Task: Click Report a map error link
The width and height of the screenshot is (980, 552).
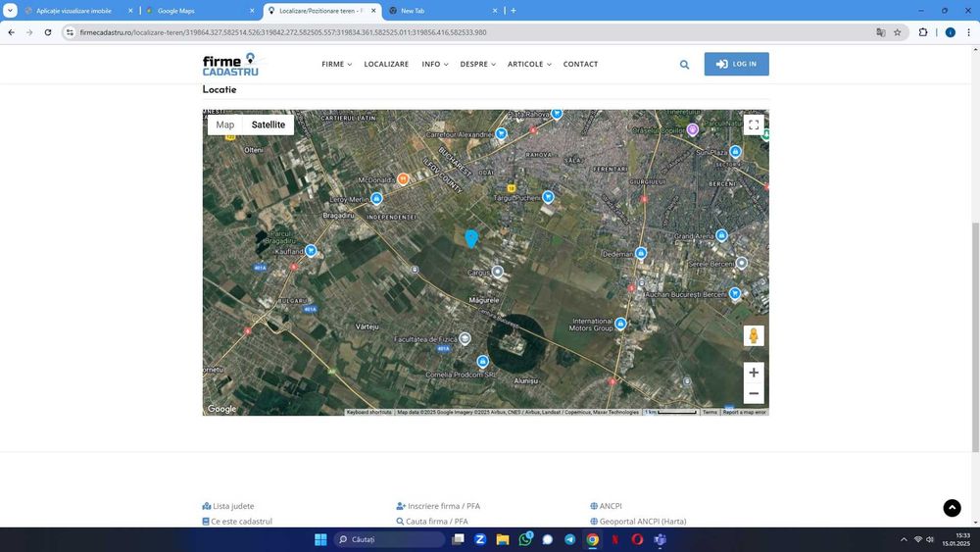Action: point(745,413)
